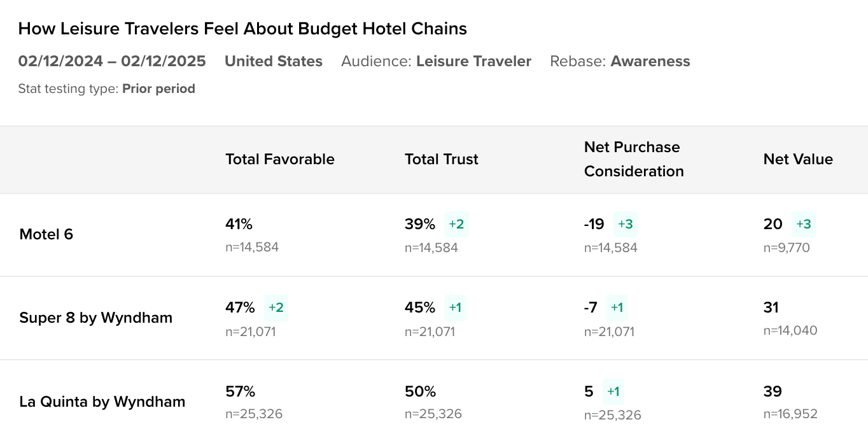Click the Motel 6 row label
Image resolution: width=868 pixels, height=429 pixels.
tap(46, 234)
